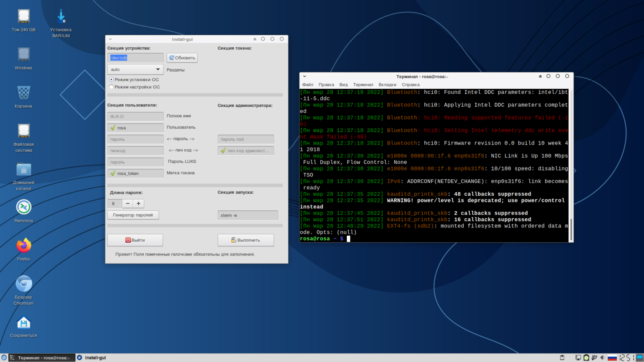The image size is (644, 362).
Task: Launch Firefox from the desktop
Action: click(x=23, y=246)
